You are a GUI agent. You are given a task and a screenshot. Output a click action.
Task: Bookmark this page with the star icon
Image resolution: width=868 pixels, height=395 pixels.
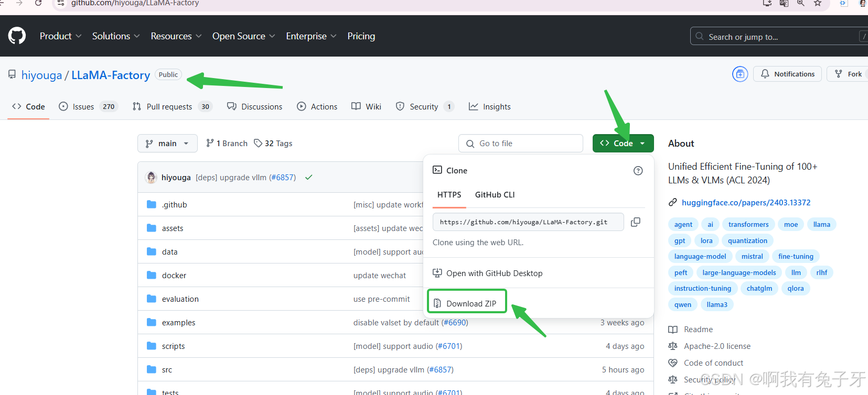click(x=818, y=3)
